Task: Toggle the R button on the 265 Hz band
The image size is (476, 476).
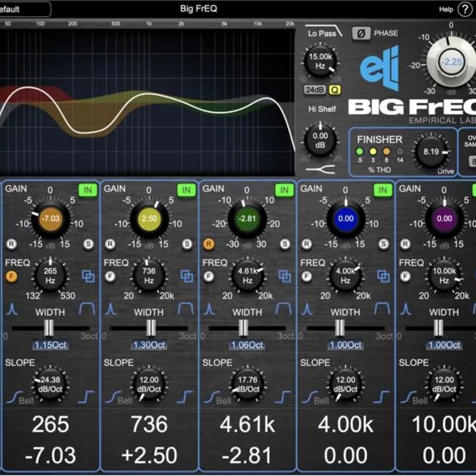Action: [x=11, y=244]
